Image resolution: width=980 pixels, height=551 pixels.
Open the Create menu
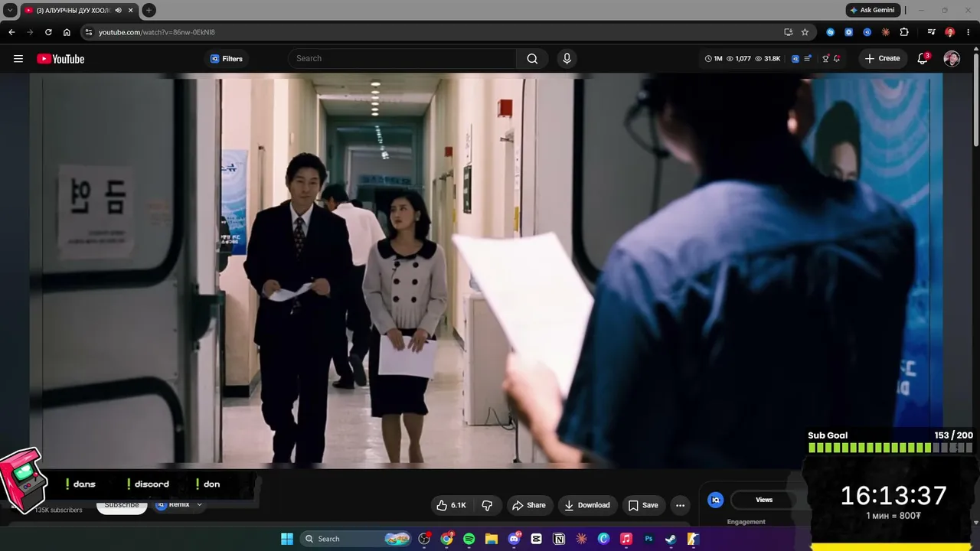(882, 59)
